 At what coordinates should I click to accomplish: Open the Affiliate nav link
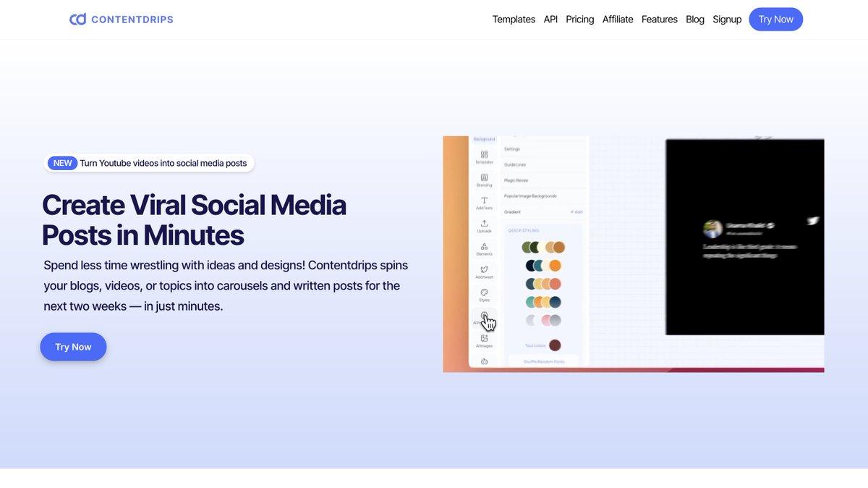tap(618, 20)
